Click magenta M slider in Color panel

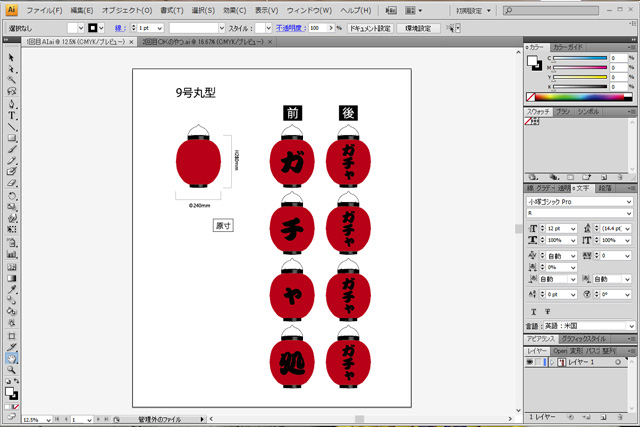pos(580,68)
